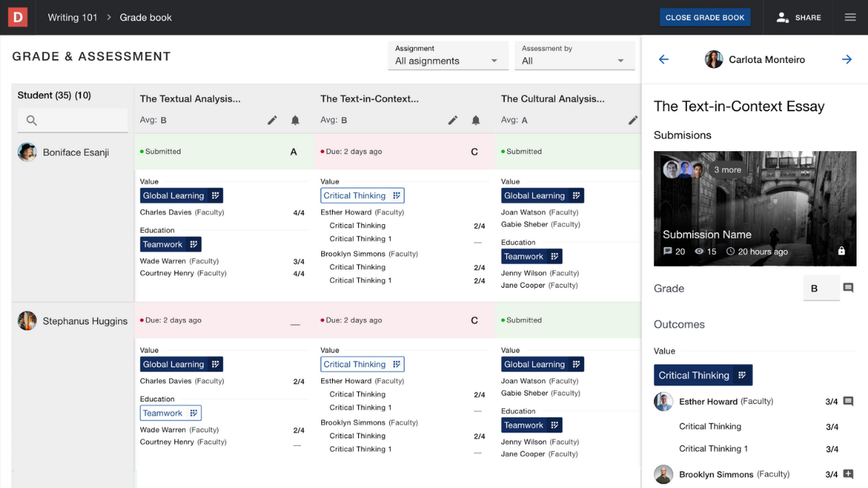Click the bell icon on The Text-in-Context column
This screenshot has height=488, width=868.
click(476, 120)
